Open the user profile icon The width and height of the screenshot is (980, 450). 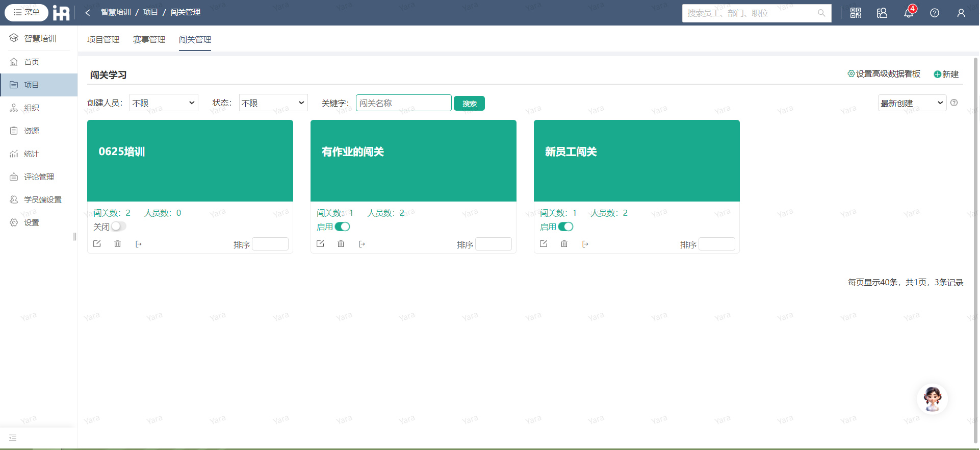(x=961, y=13)
